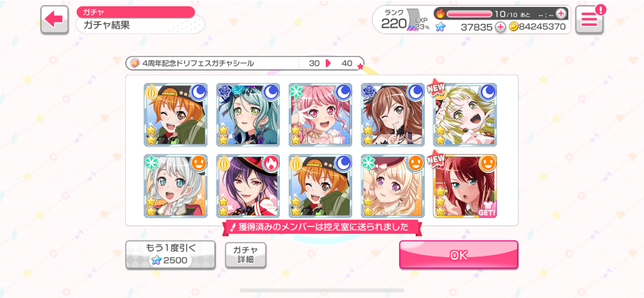Image resolution: width=644 pixels, height=298 pixels.
Task: Select the silver braided-hair member card
Action: coord(176,186)
